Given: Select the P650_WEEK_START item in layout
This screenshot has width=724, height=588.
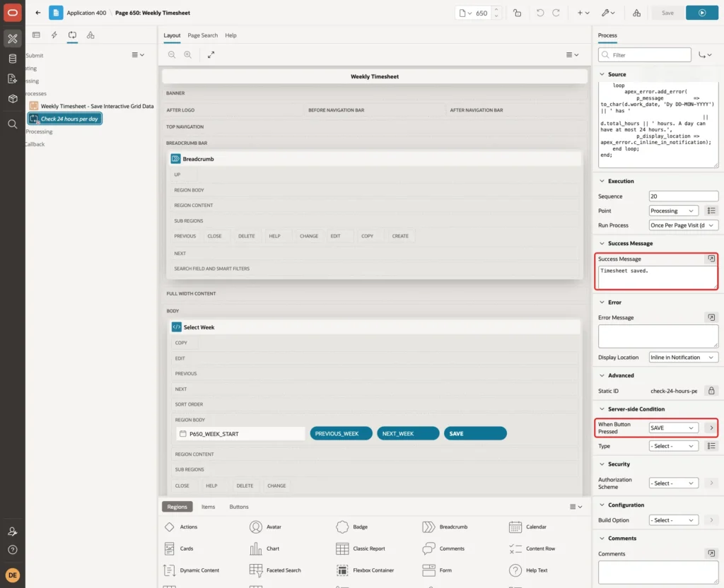Looking at the screenshot, I should click(240, 433).
